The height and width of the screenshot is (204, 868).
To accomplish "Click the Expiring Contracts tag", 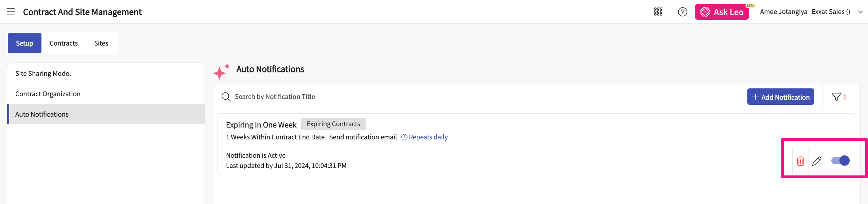I will [x=333, y=124].
